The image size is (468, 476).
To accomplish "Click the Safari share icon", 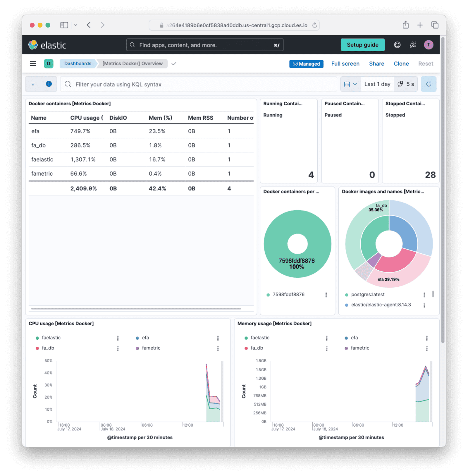I will (406, 25).
